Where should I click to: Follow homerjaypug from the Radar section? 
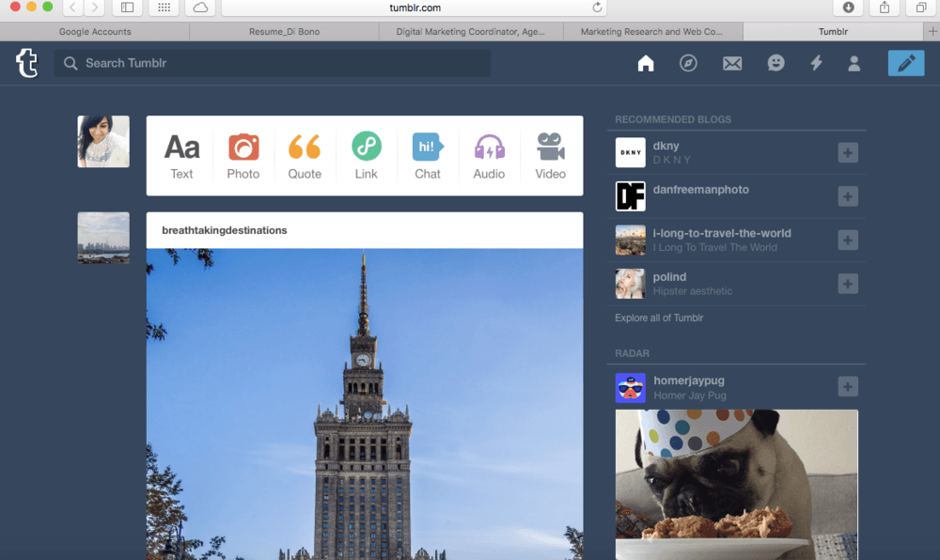[848, 387]
